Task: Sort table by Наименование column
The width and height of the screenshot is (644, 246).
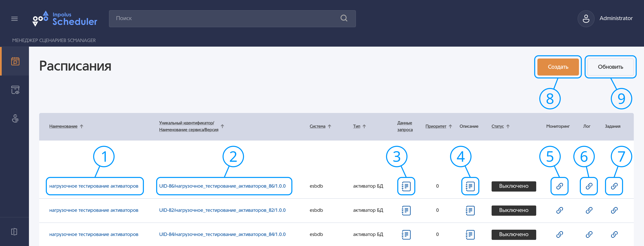Action: tap(64, 126)
